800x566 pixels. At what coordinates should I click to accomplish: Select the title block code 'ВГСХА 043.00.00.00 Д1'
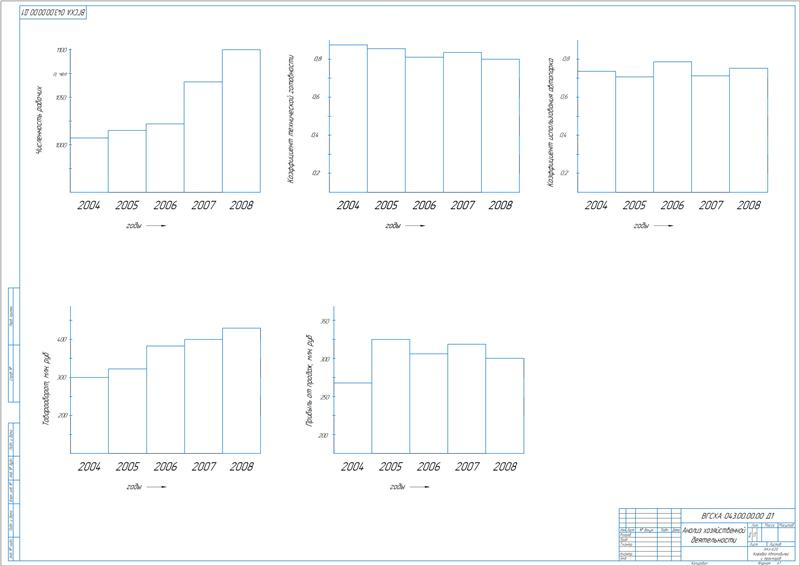[x=738, y=516]
